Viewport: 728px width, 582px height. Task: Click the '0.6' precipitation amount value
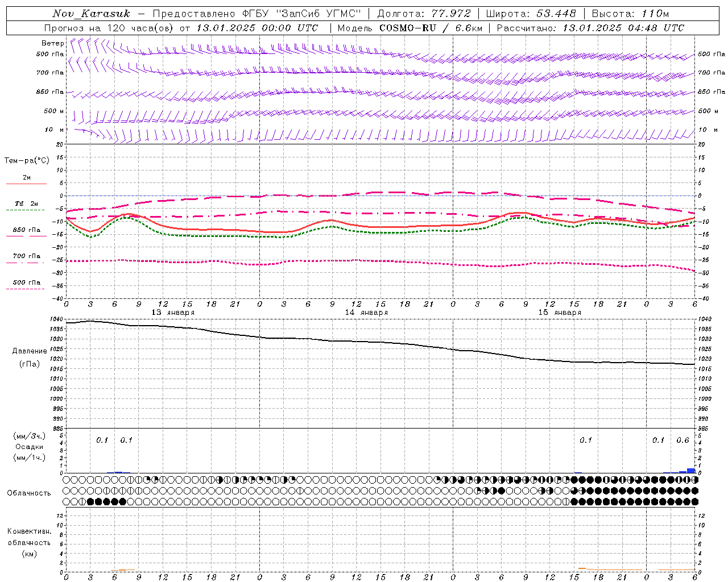[x=682, y=440]
